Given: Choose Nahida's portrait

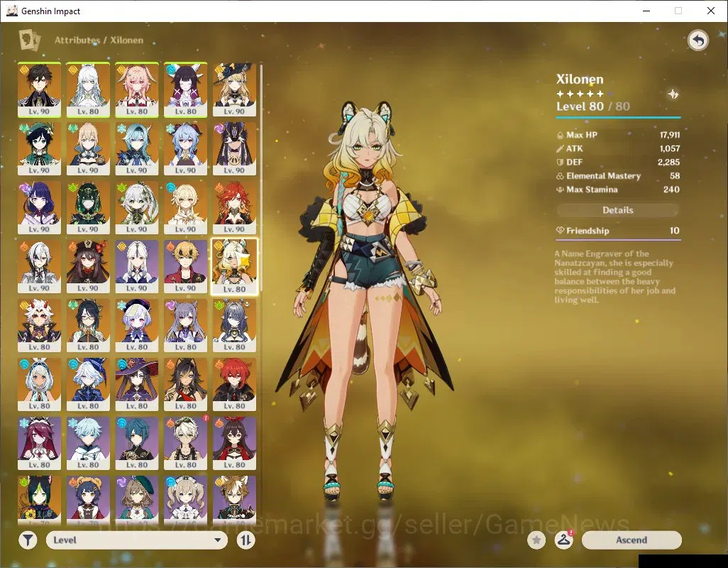Looking at the screenshot, I should click(x=137, y=207).
